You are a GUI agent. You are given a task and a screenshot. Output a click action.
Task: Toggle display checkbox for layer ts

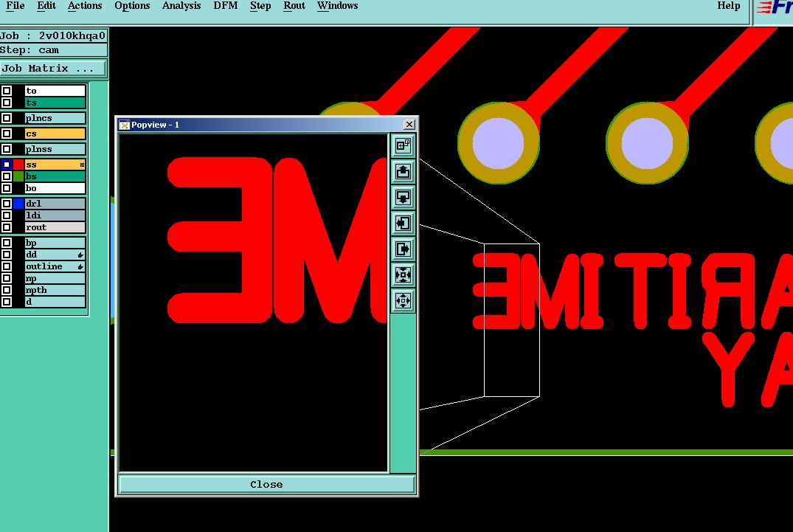7,103
